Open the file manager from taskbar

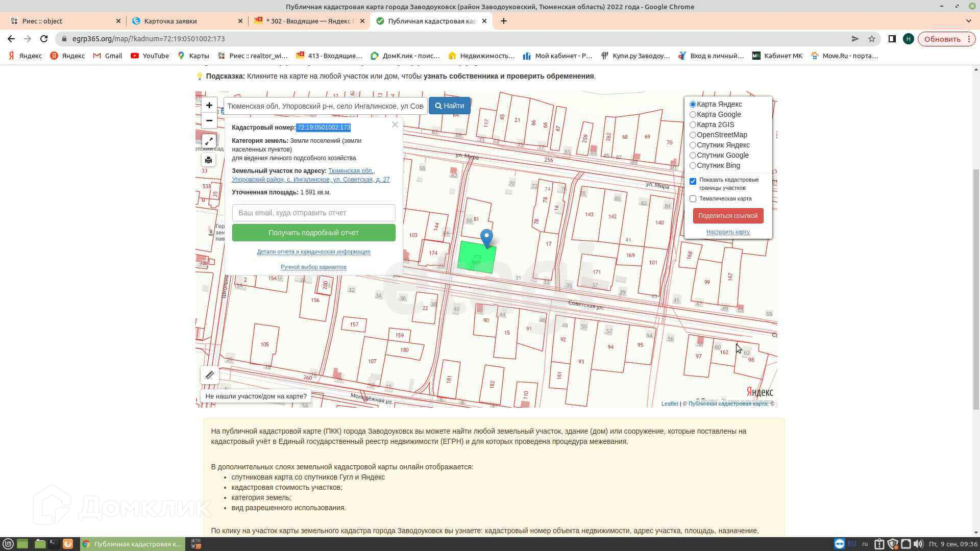coord(40,544)
